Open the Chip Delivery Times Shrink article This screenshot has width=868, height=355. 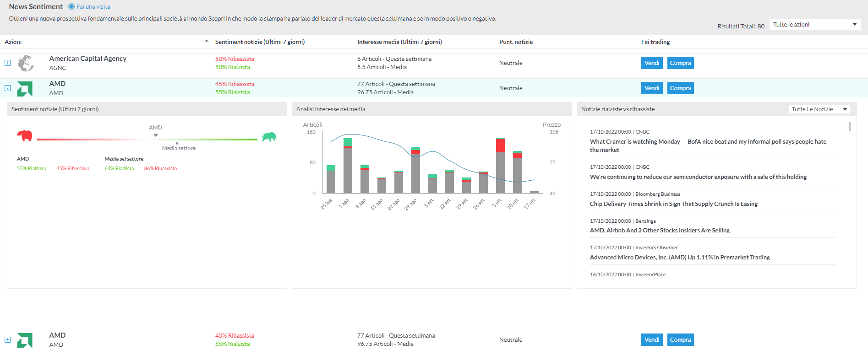click(673, 204)
